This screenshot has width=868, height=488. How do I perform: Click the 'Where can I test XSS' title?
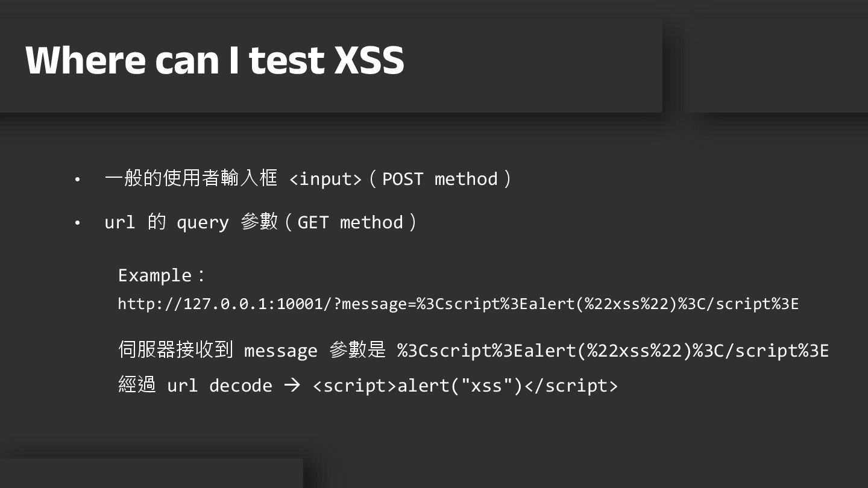coord(215,60)
